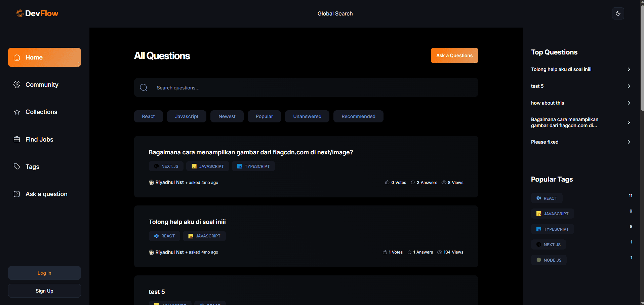Toggle dark mode with the moon icon
644x305 pixels.
coord(618,13)
